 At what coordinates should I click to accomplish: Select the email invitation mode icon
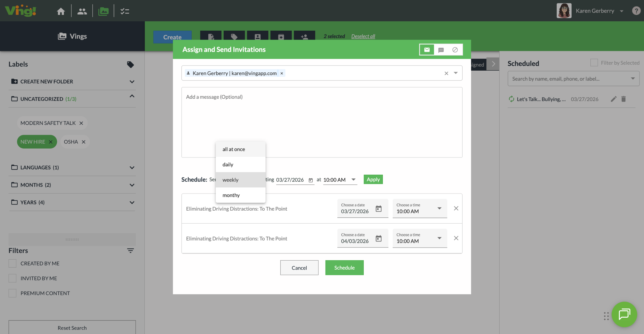427,50
